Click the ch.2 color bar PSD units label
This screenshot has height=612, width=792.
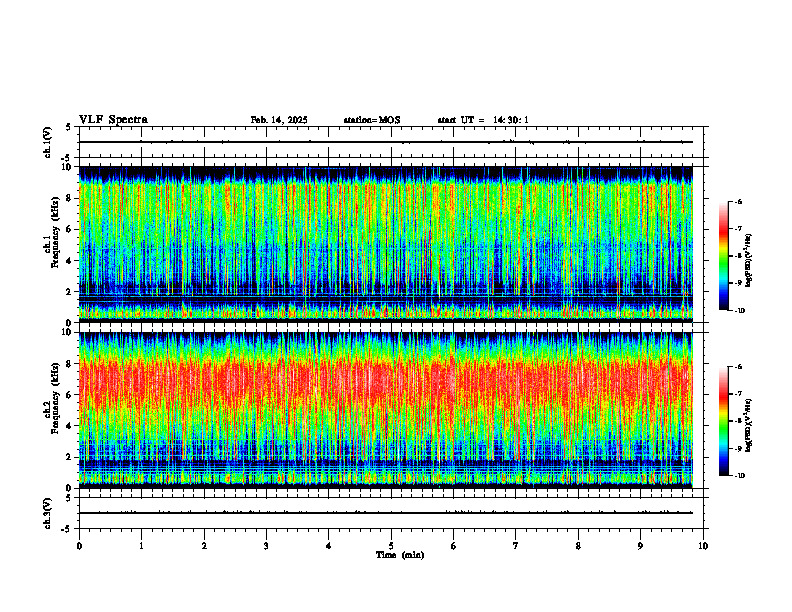(x=749, y=426)
